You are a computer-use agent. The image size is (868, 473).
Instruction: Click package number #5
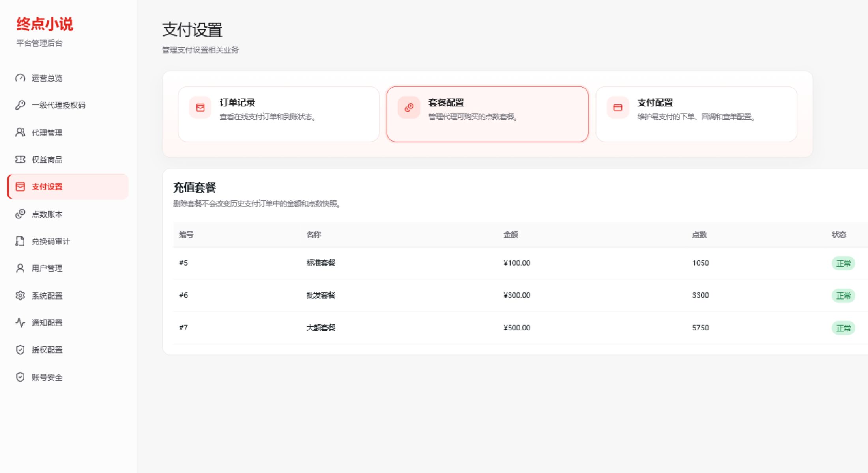183,263
